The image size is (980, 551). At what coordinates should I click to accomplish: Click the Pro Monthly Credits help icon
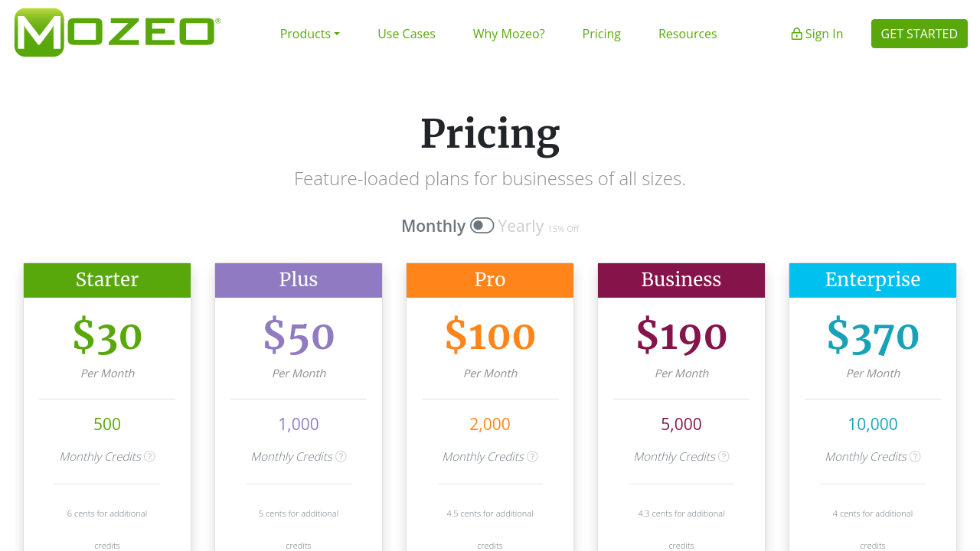click(x=533, y=457)
